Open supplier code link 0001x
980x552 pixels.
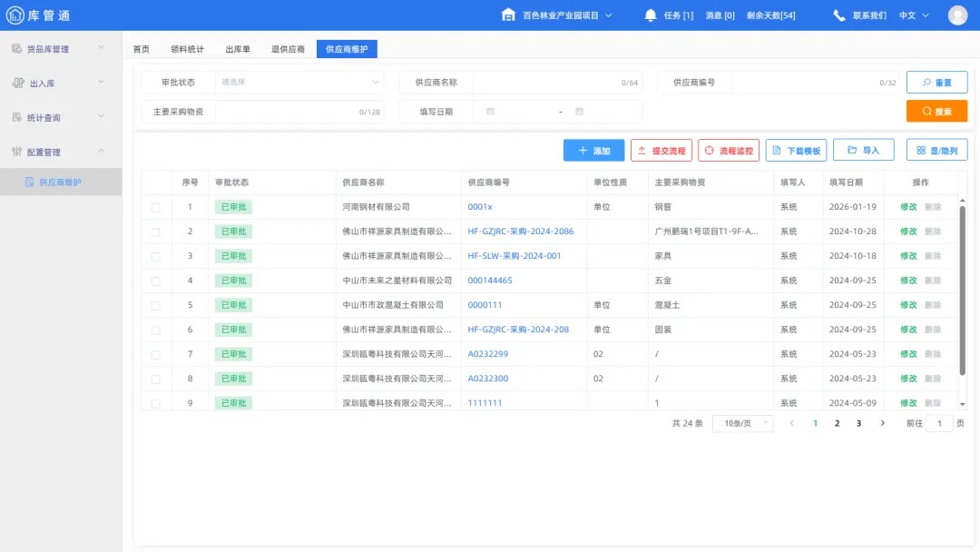point(481,206)
